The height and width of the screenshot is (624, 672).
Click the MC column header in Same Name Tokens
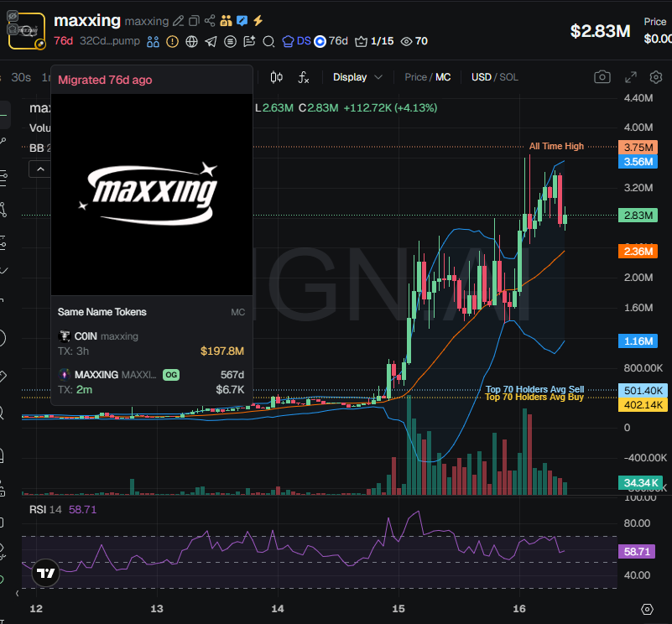(x=238, y=313)
